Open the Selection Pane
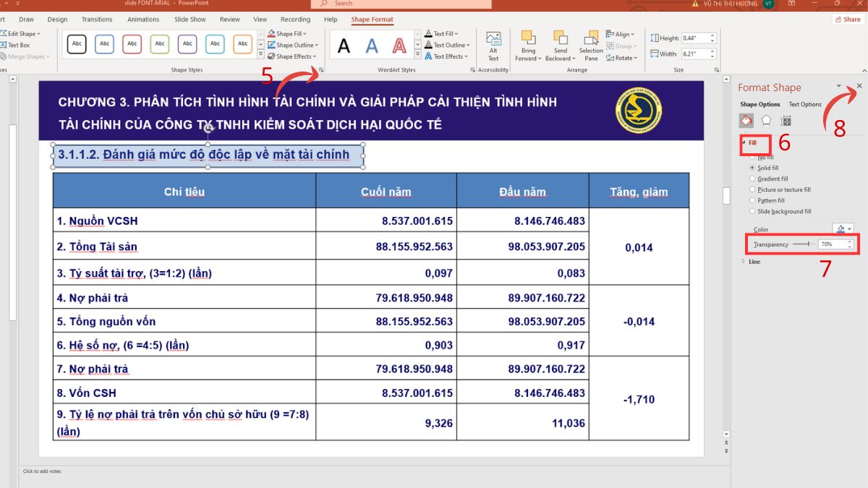Image resolution: width=868 pixels, height=488 pixels. pos(590,43)
